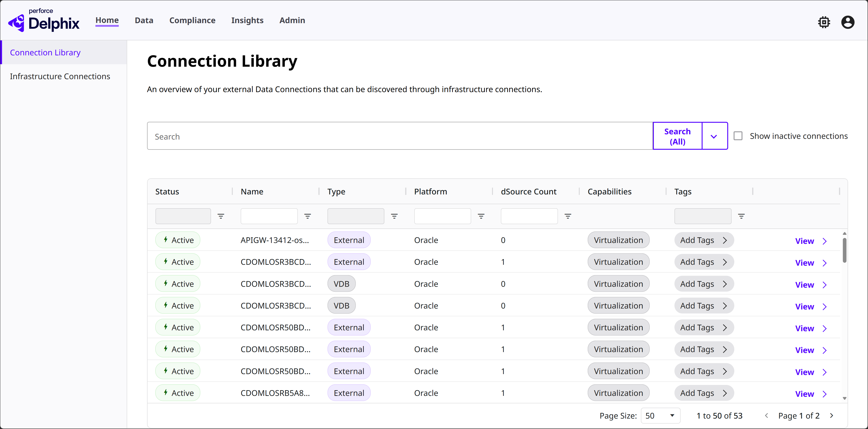The width and height of the screenshot is (868, 429).
Task: Click the dSource Count filter icon
Action: pos(568,216)
